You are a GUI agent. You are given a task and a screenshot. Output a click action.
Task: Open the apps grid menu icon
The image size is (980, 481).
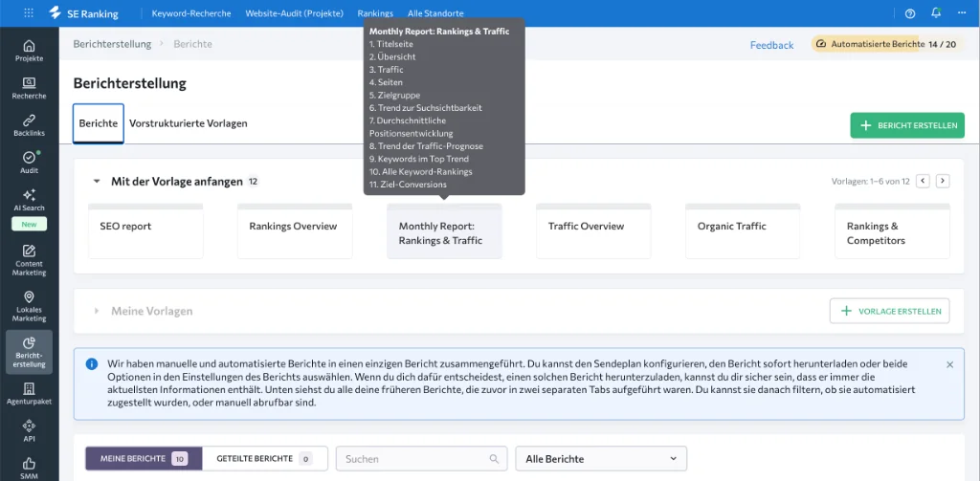pyautogui.click(x=29, y=13)
